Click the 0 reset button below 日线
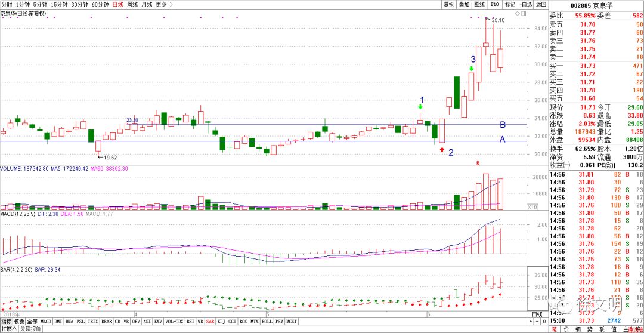The width and height of the screenshot is (644, 333). click(x=544, y=321)
